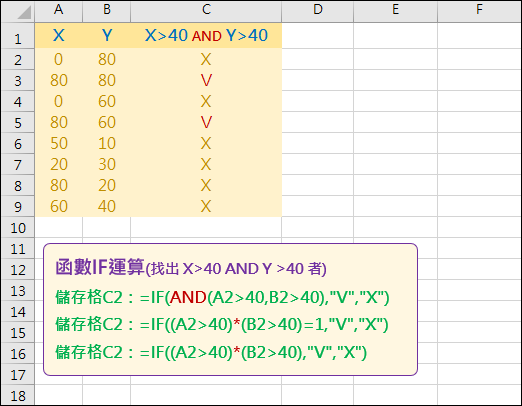Select row 12 header
This screenshot has width=522, height=406.
[x=18, y=269]
